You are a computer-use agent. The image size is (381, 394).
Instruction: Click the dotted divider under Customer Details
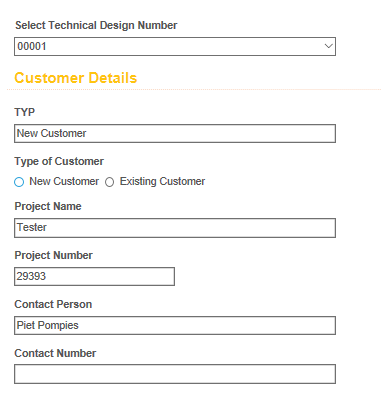coord(194,89)
